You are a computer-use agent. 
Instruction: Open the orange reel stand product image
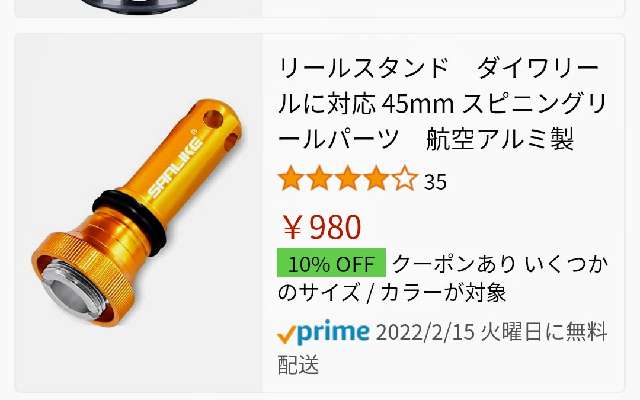[138, 213]
